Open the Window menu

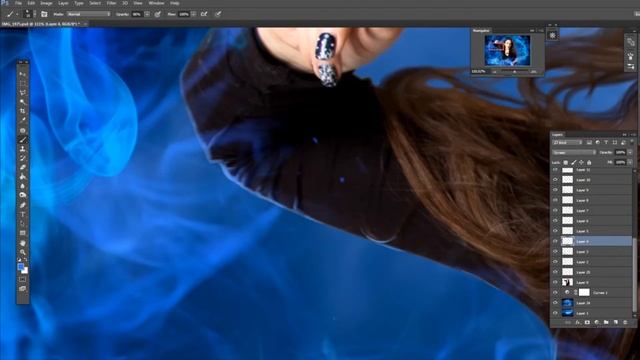[156, 3]
